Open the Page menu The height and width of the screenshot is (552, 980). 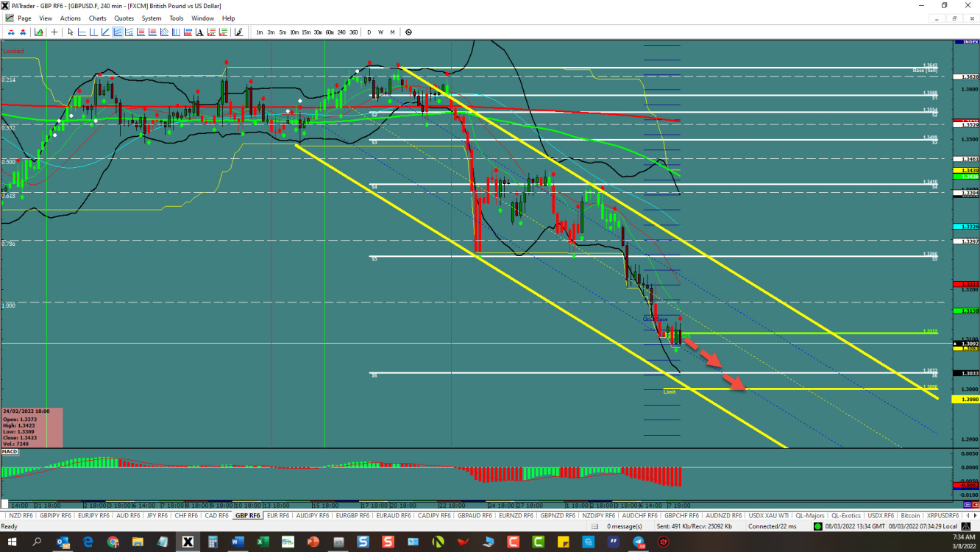pyautogui.click(x=24, y=18)
